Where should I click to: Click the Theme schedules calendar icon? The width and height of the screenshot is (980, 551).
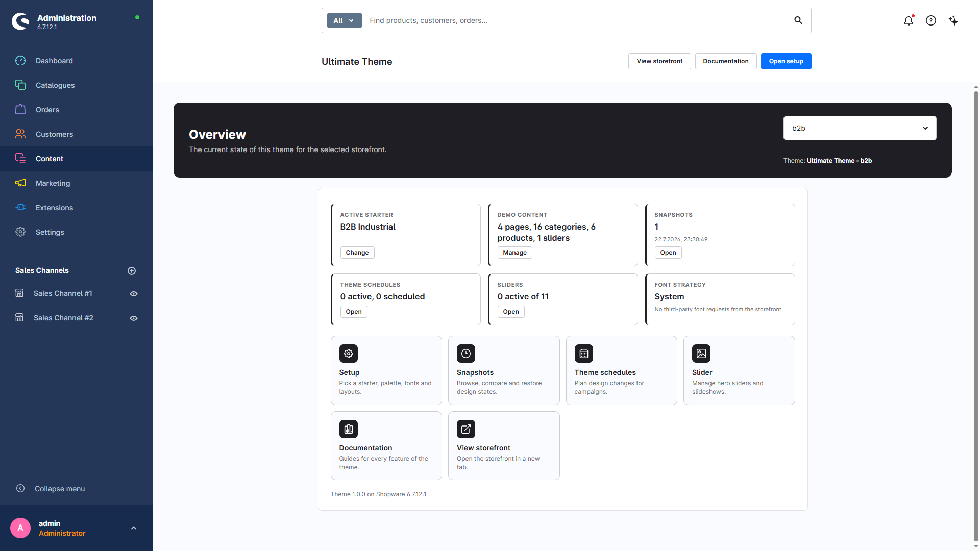tap(584, 354)
